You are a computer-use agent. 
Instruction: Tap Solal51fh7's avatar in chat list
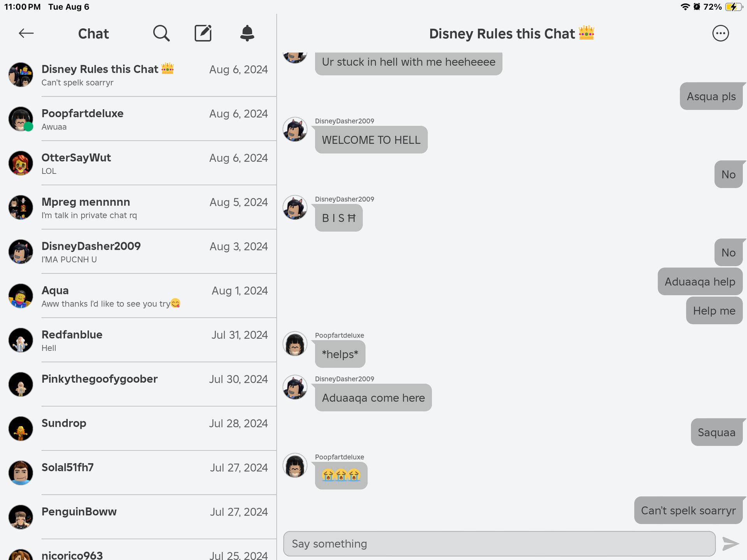pyautogui.click(x=21, y=473)
